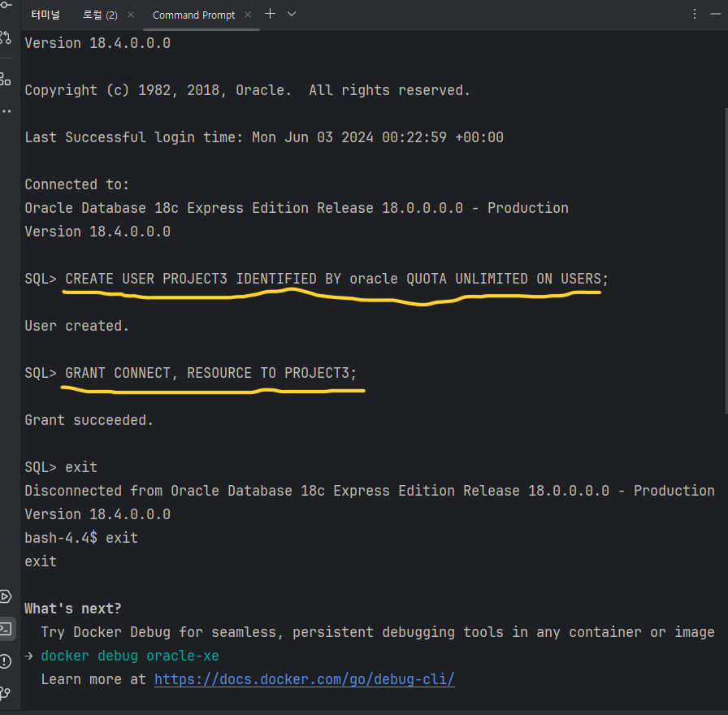Close the Command Prompt tab
The width and height of the screenshot is (728, 715).
point(248,15)
